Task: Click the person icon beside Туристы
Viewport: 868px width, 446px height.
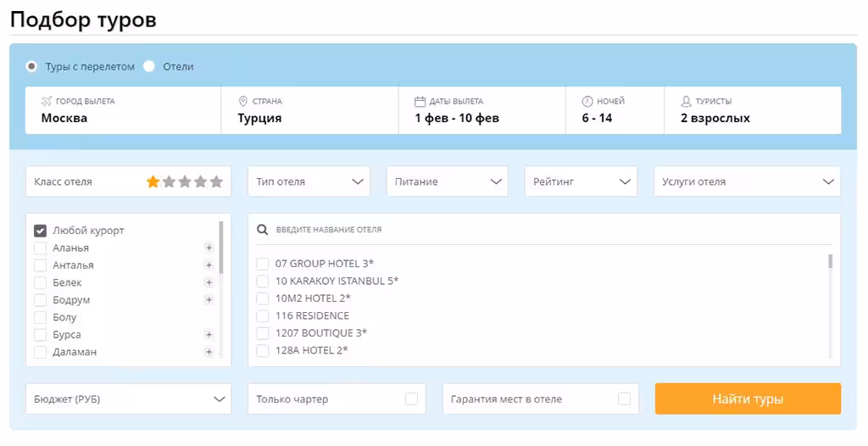Action: tap(687, 102)
